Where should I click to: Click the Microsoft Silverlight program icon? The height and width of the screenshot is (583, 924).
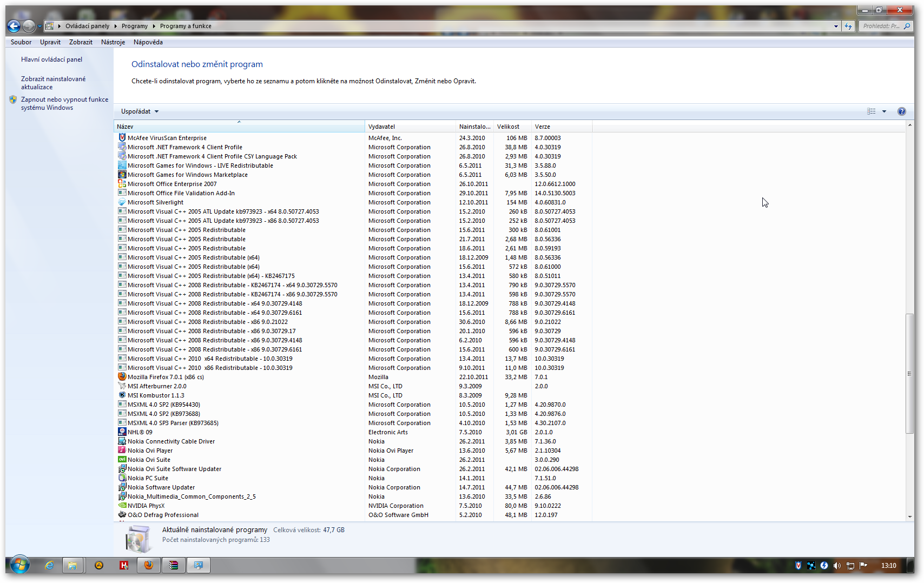click(x=122, y=202)
